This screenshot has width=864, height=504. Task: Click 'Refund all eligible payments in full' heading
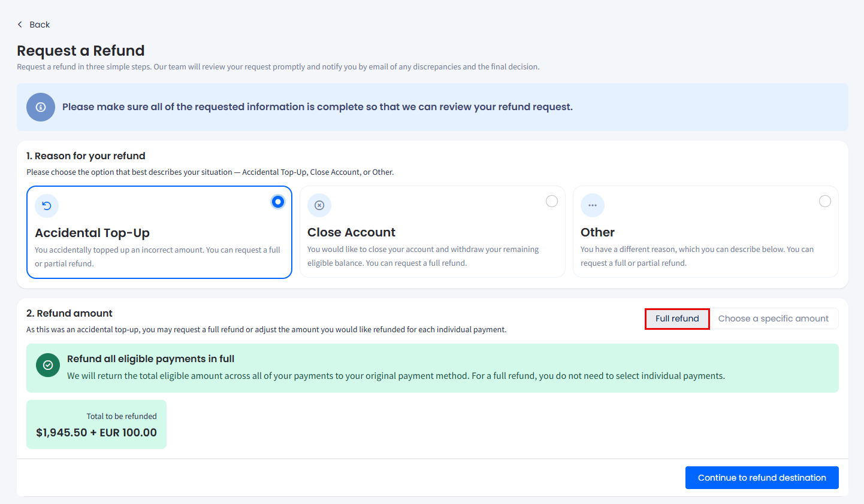pyautogui.click(x=151, y=359)
